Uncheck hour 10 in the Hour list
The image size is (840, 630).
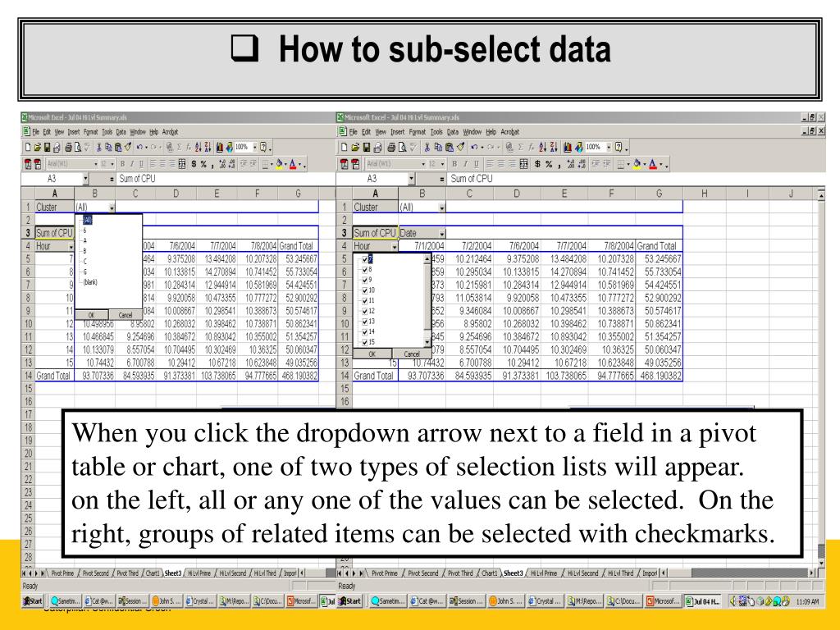click(365, 290)
